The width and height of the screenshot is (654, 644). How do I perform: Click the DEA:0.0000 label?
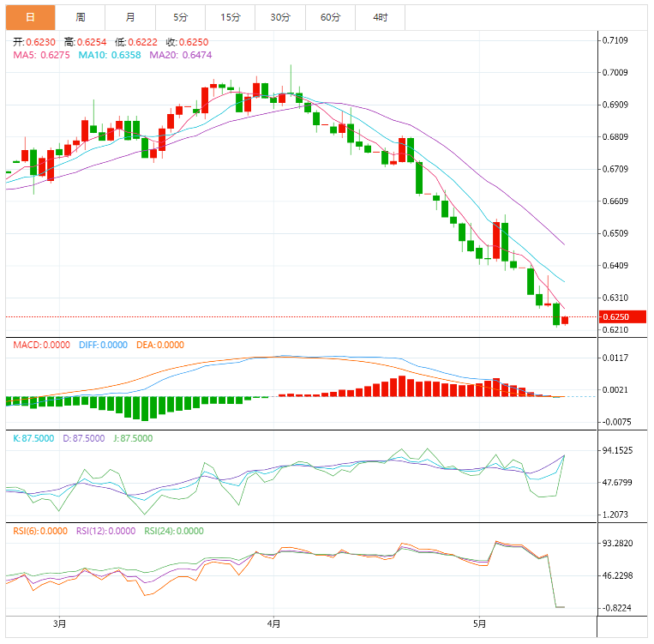click(160, 346)
